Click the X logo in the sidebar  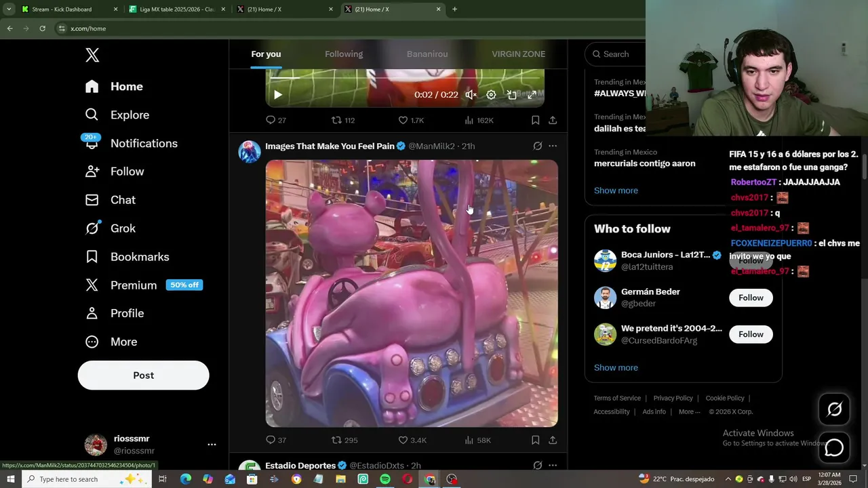click(92, 55)
